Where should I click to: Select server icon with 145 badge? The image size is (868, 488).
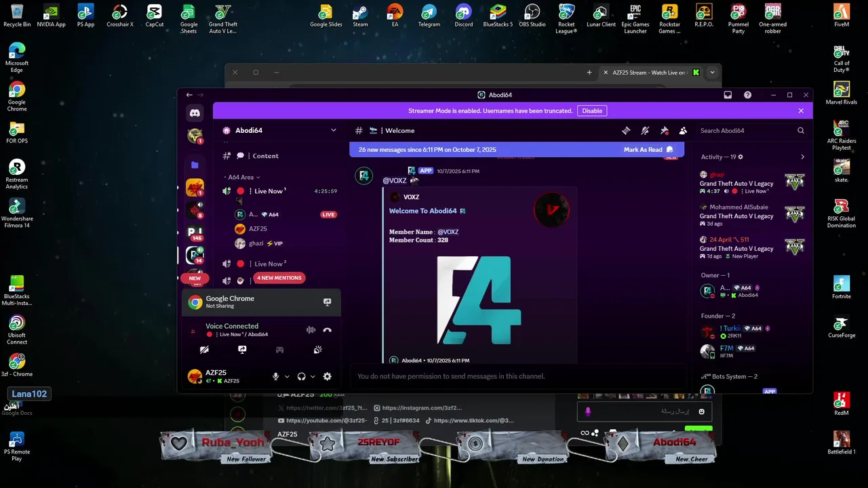click(x=195, y=232)
